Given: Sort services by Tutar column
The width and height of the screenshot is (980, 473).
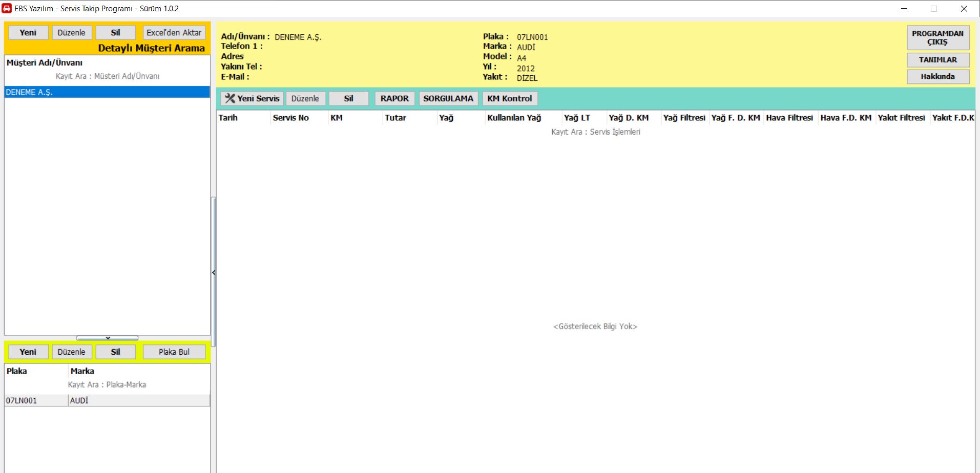Looking at the screenshot, I should pyautogui.click(x=409, y=118).
